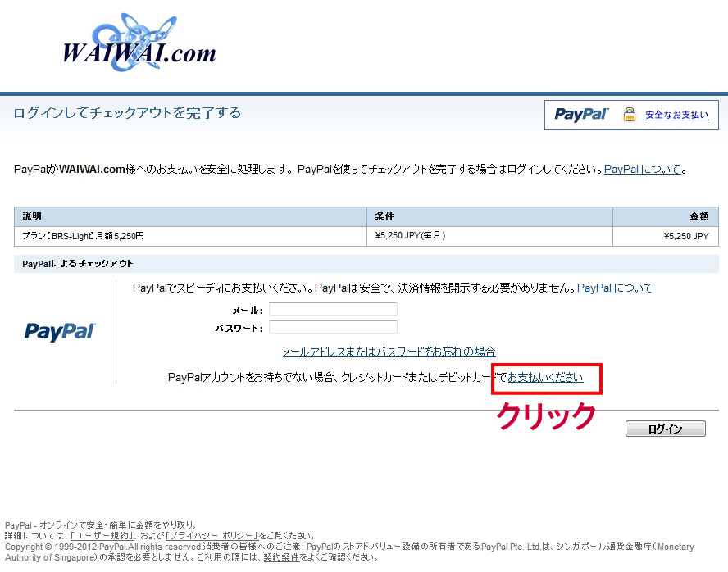Click the PayPal logo in header box
The width and height of the screenshot is (728, 572).
(580, 114)
